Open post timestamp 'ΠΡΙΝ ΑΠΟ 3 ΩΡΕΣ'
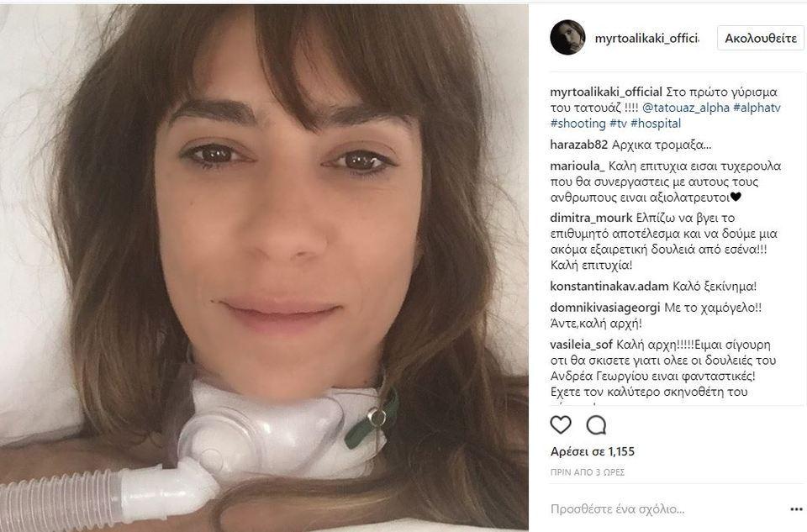Viewport: 807px width, 532px height. [x=588, y=472]
